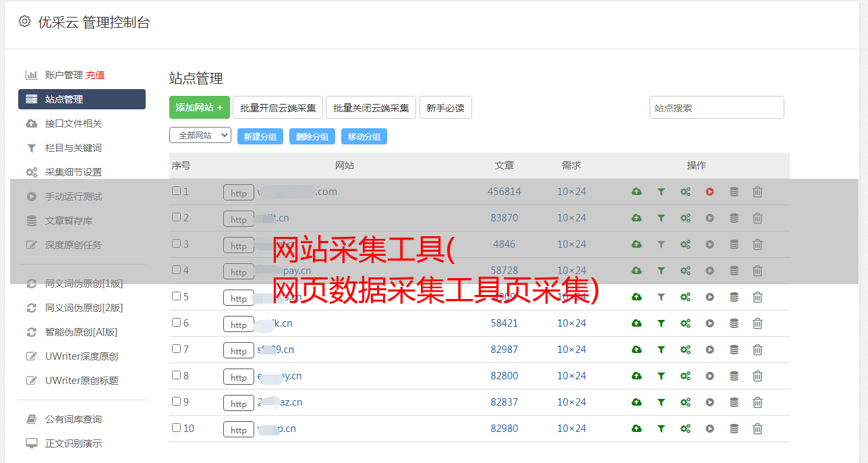Click the database icon in row 9
Screen dimensions: 868x463
pyautogui.click(x=734, y=402)
